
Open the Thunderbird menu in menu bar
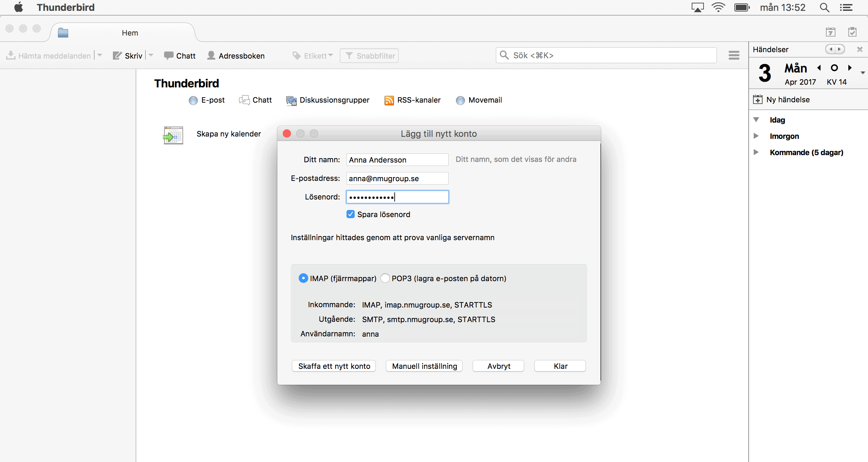tap(66, 7)
